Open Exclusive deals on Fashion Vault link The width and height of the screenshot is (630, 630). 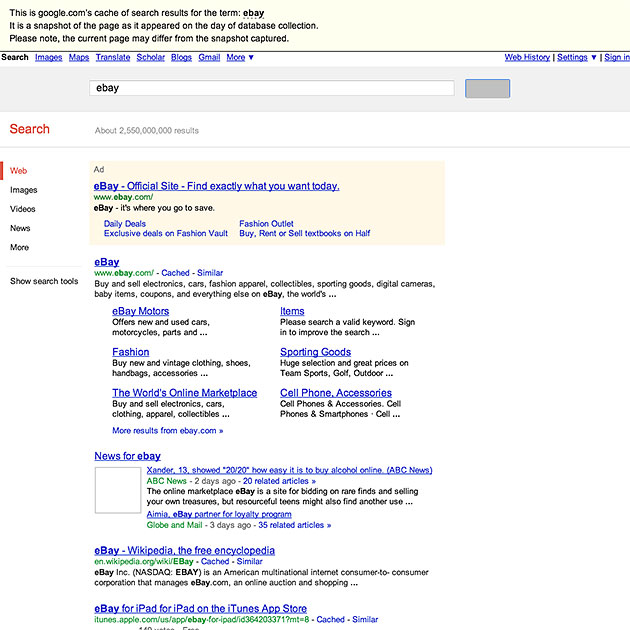tap(166, 233)
